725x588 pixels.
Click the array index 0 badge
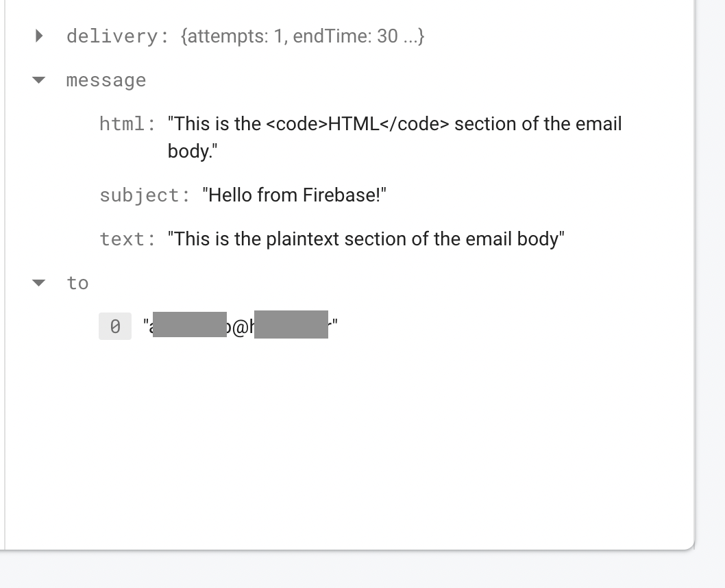114,326
